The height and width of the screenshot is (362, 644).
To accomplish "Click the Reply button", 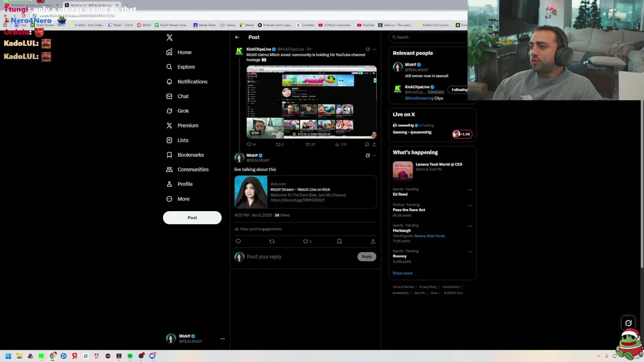I will (x=367, y=256).
